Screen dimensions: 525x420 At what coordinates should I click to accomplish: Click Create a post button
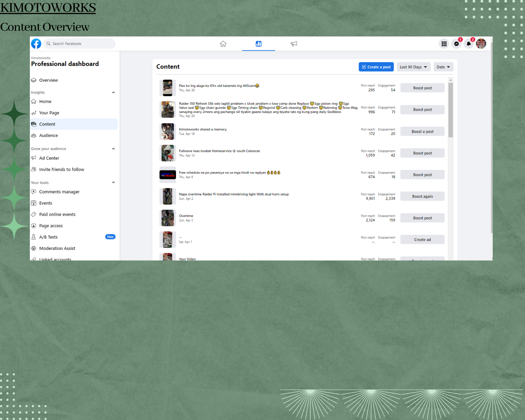(376, 67)
